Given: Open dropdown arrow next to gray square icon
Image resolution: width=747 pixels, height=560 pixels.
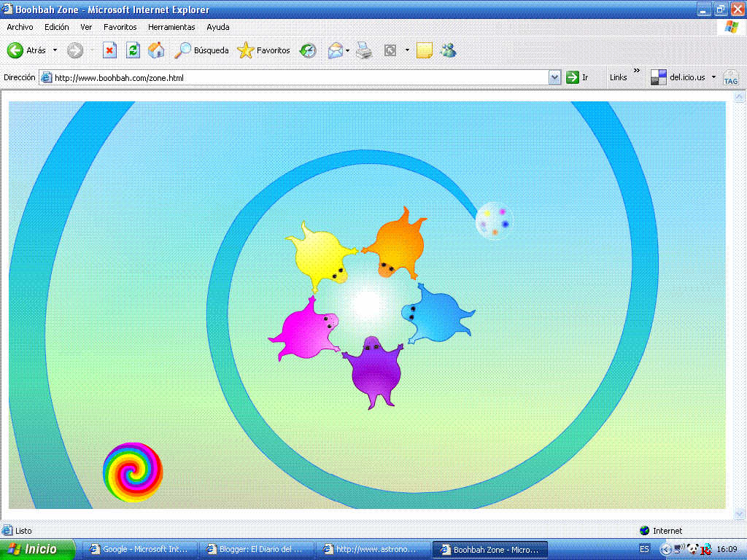Looking at the screenshot, I should point(407,50).
